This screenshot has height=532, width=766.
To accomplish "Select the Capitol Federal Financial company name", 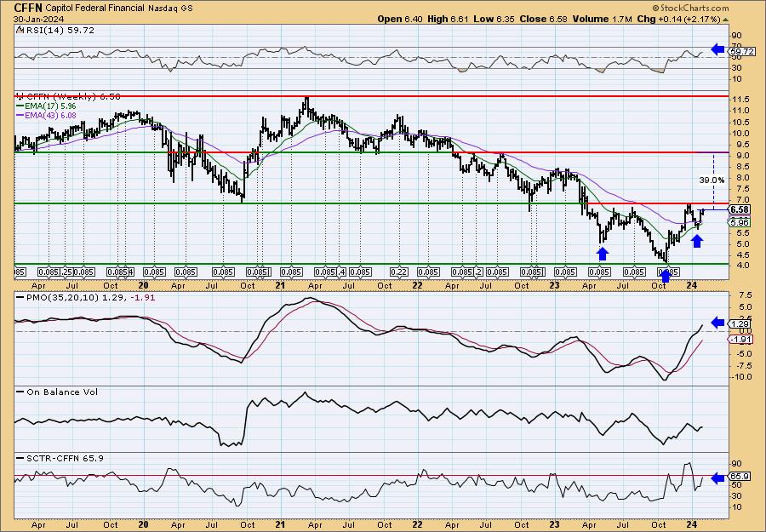I will 95,8.
